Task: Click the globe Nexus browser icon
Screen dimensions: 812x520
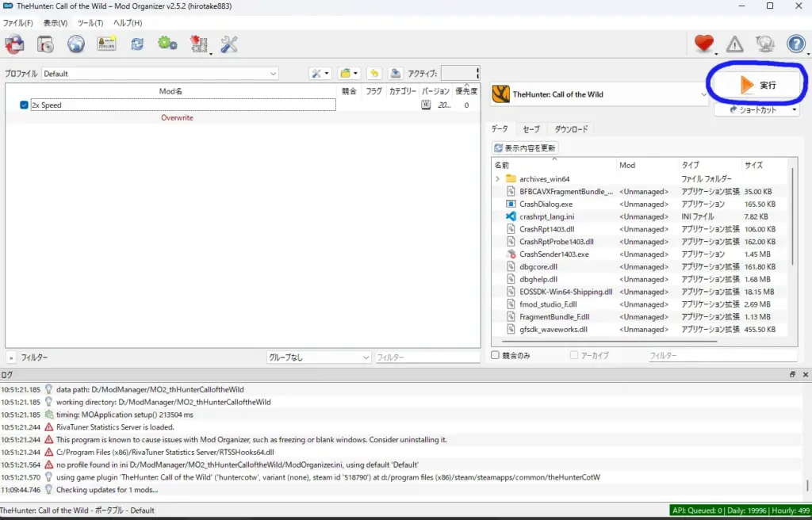Action: (75, 44)
